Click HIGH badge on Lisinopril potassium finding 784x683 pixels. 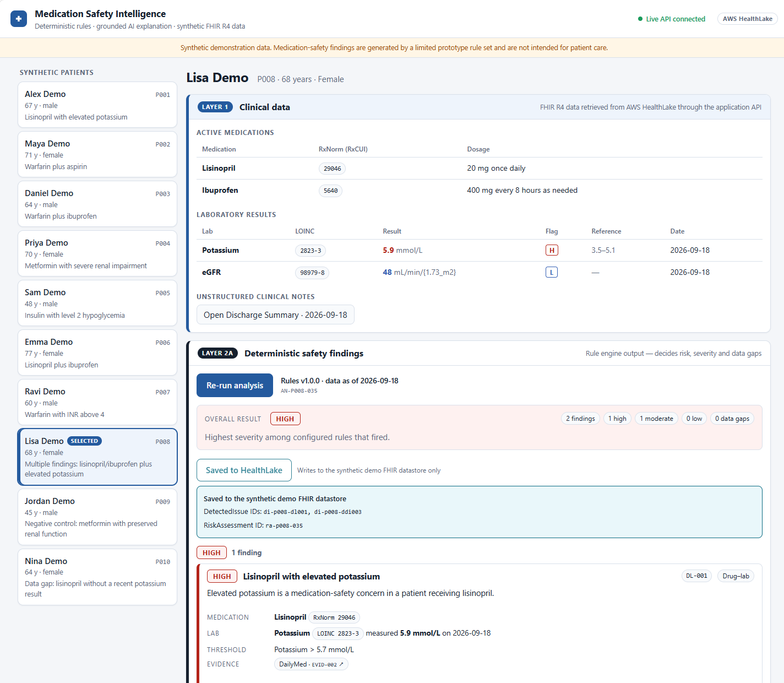(x=222, y=576)
